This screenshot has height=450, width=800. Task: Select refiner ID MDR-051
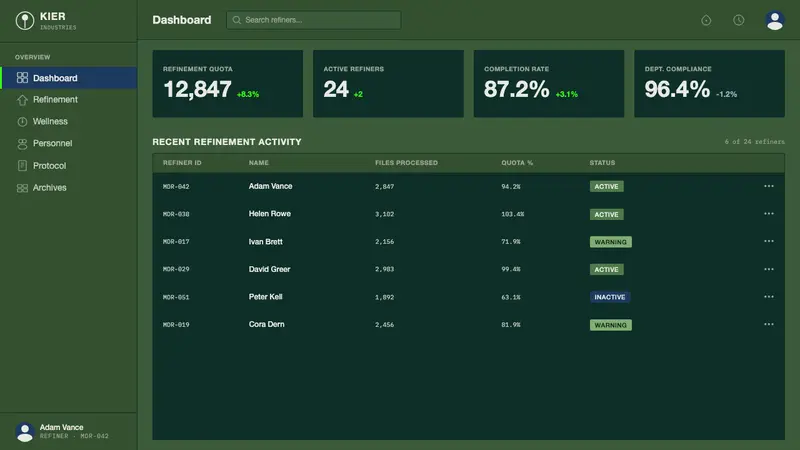pos(176,297)
